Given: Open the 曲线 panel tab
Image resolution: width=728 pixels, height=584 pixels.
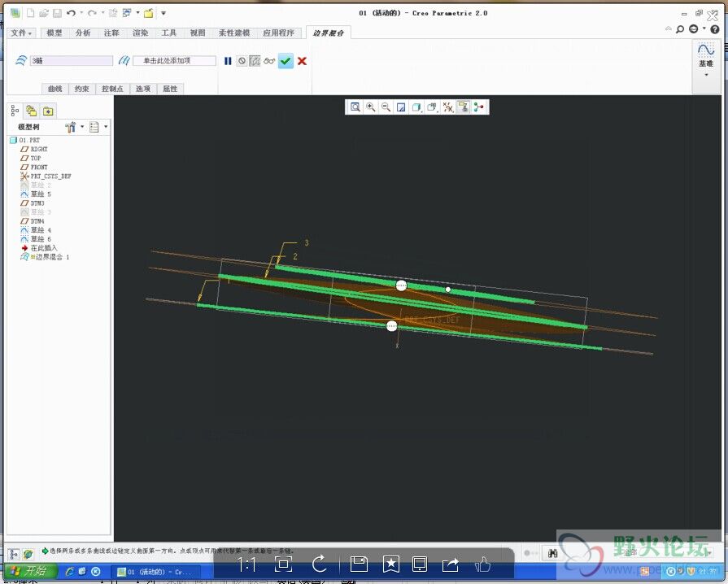Looking at the screenshot, I should pos(54,89).
